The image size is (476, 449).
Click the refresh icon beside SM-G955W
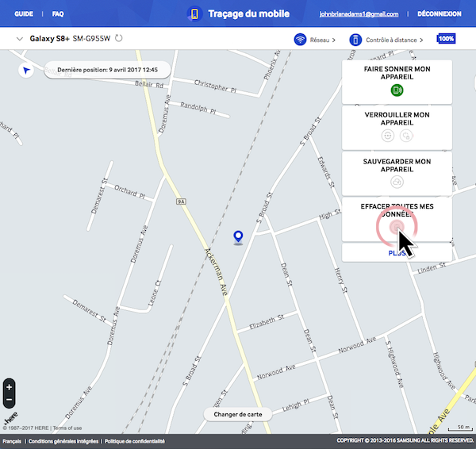click(x=119, y=38)
